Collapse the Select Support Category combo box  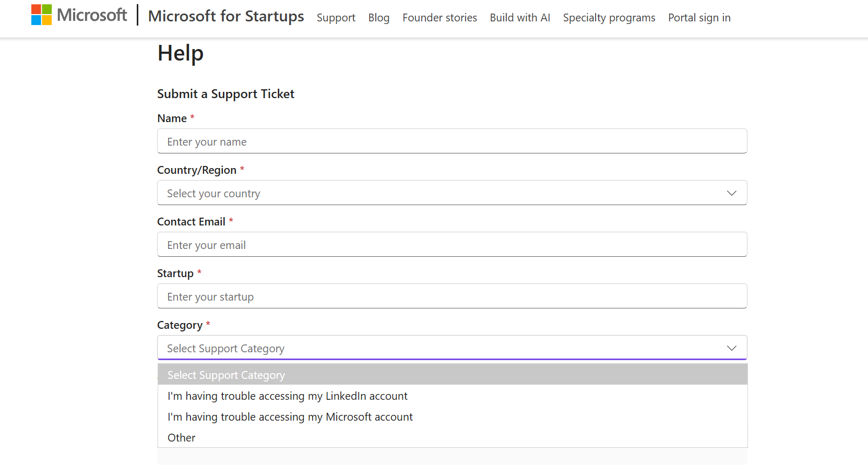click(452, 348)
